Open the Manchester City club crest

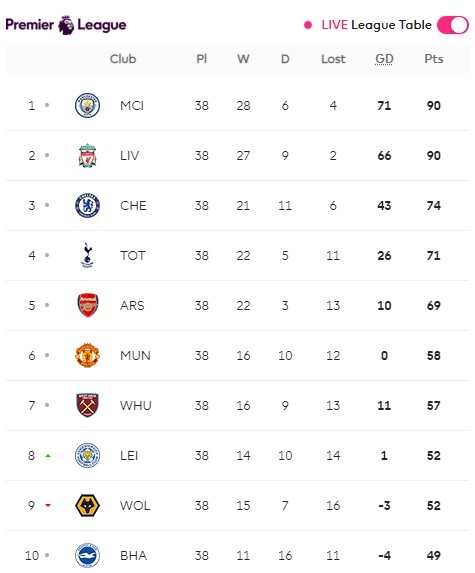coord(87,106)
